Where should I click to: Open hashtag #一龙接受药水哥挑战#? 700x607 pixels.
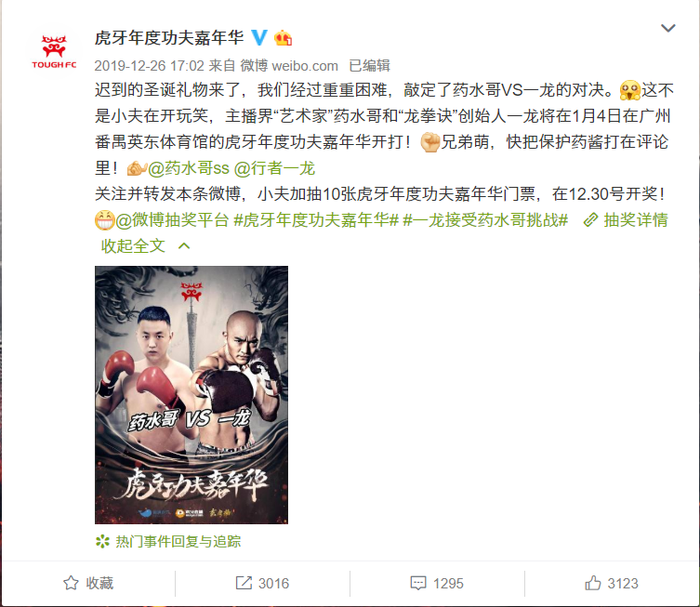point(485,220)
